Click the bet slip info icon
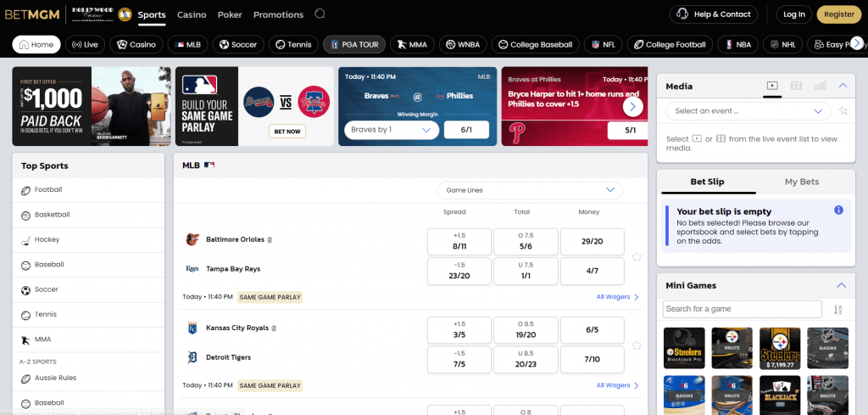 tap(838, 210)
